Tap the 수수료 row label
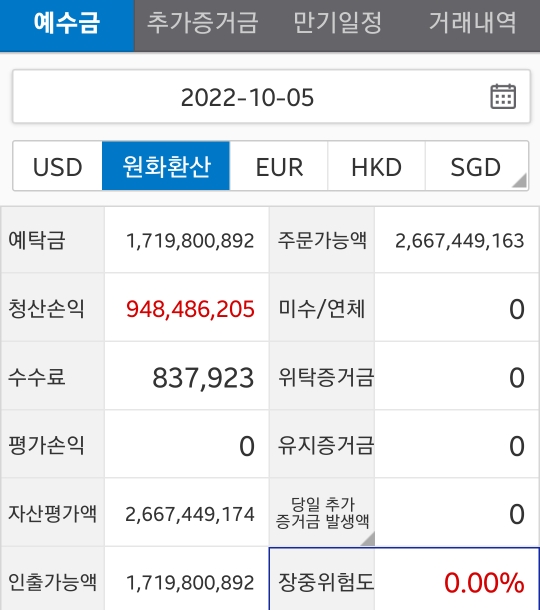The width and height of the screenshot is (540, 610). pos(37,377)
